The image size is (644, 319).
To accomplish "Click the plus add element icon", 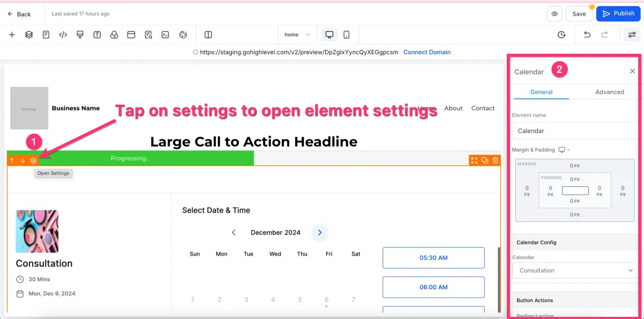I will [x=12, y=35].
